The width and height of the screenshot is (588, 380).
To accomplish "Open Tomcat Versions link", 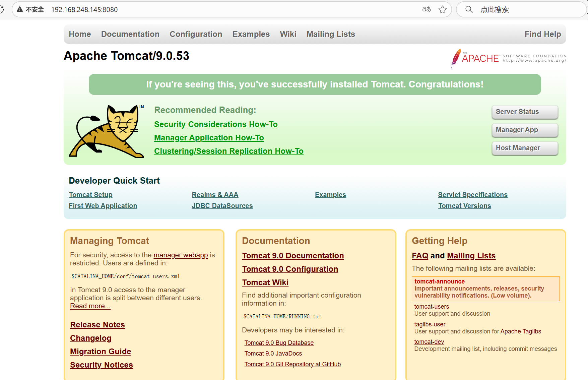I will tap(464, 206).
